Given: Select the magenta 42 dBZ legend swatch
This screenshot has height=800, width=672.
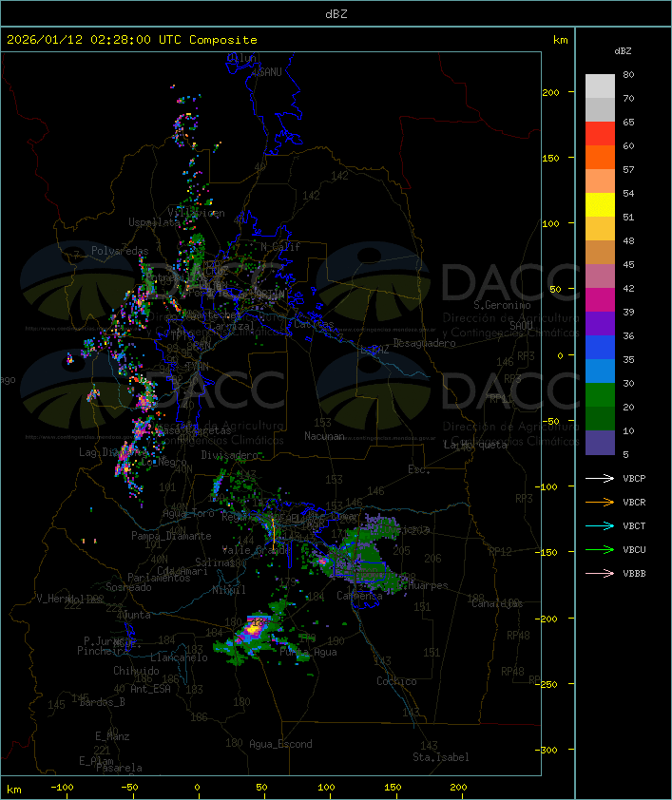Looking at the screenshot, I should (600, 299).
